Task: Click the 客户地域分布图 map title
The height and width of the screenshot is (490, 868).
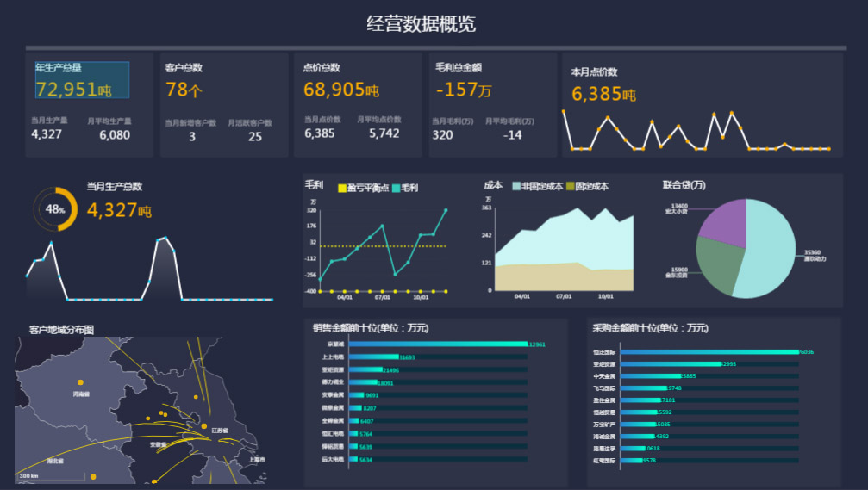Action: pos(61,330)
